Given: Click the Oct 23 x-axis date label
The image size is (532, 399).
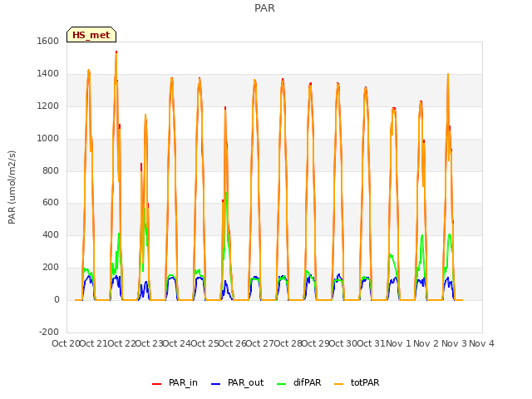Looking at the screenshot, I should coord(149,343).
